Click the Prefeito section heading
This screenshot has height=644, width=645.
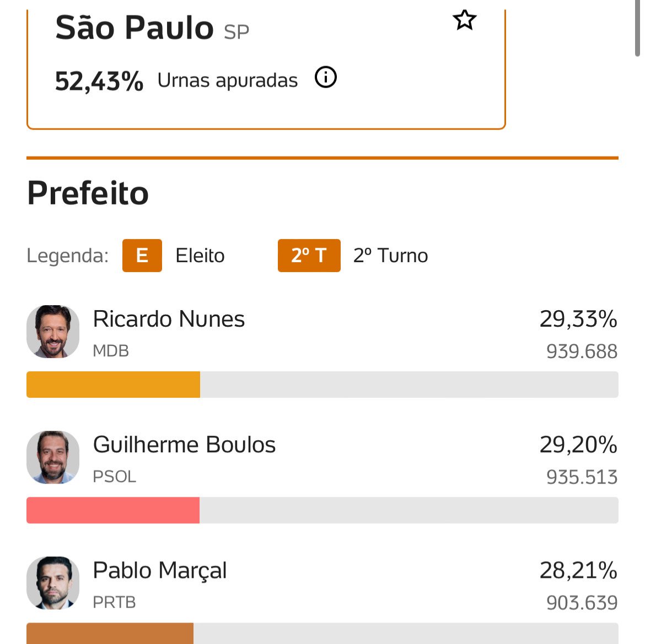click(x=88, y=193)
